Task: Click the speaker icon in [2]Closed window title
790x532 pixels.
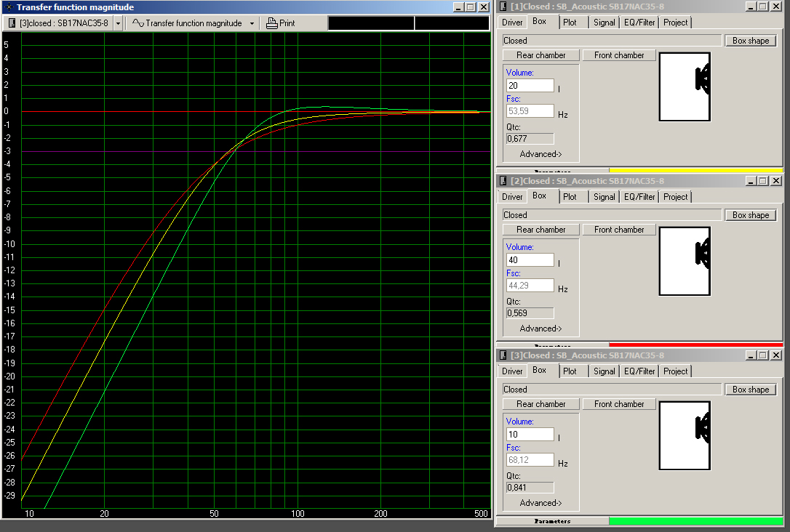Action: click(x=503, y=181)
